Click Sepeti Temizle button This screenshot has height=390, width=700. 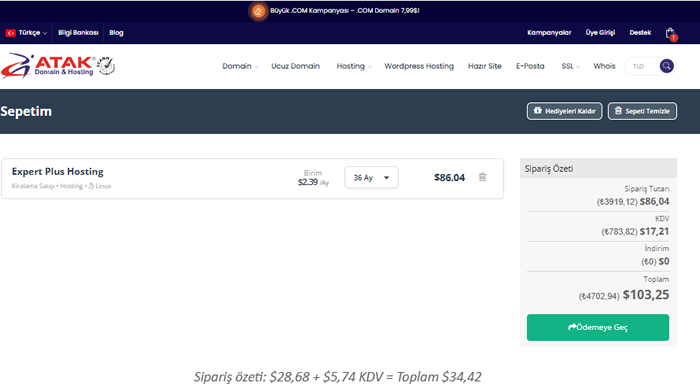point(642,111)
